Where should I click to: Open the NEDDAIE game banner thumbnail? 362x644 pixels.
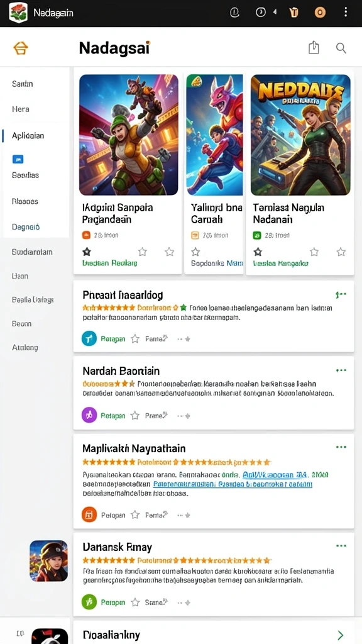coord(300,135)
